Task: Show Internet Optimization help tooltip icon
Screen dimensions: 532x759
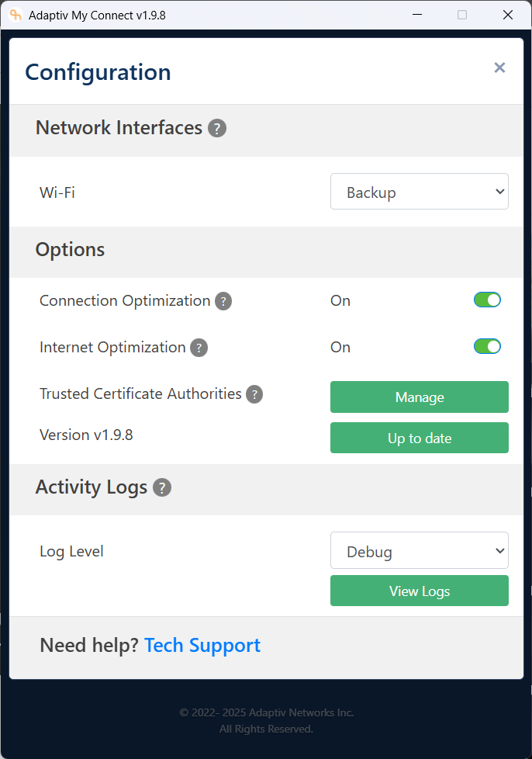Action: pos(199,348)
